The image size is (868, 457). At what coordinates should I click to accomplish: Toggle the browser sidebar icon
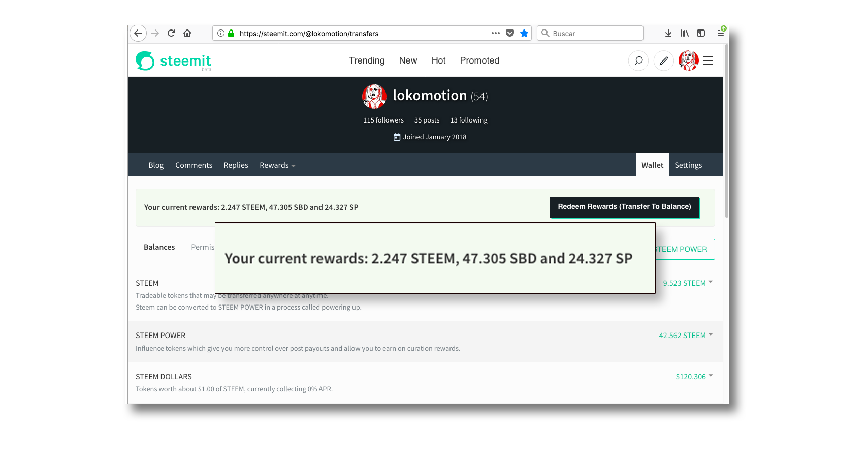pos(701,33)
